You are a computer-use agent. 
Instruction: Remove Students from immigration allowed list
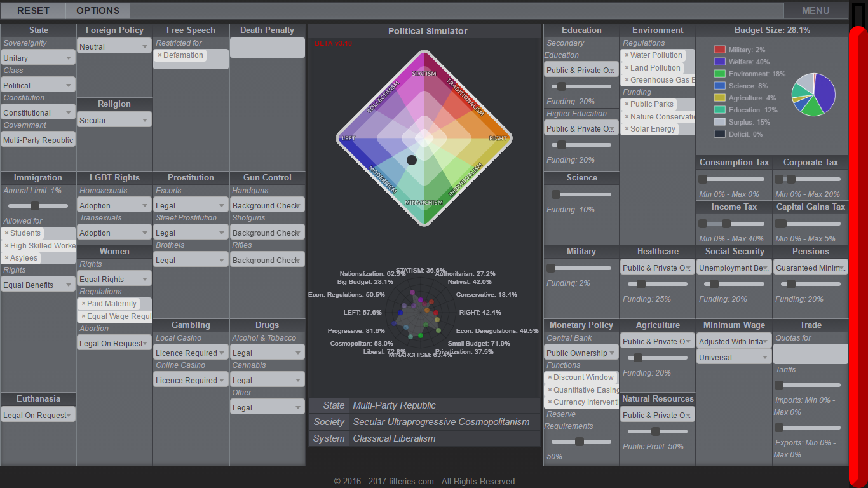coord(6,233)
